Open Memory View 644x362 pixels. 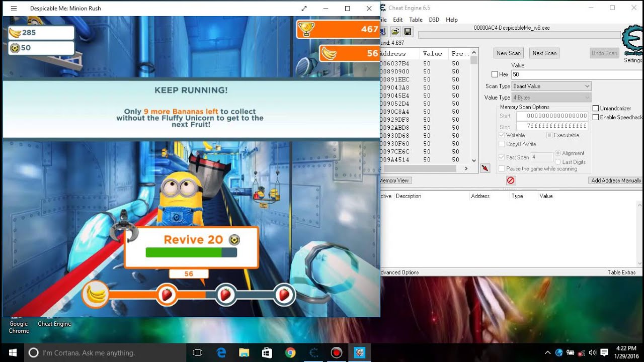395,180
